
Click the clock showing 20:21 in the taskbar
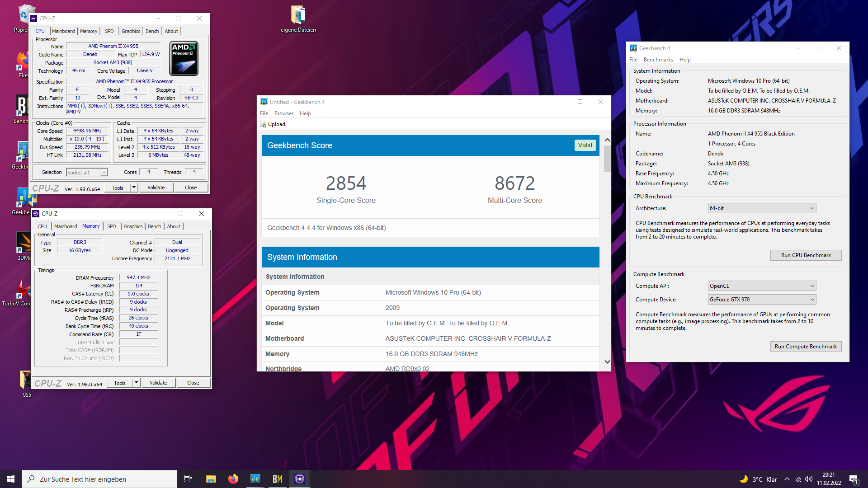click(x=829, y=479)
